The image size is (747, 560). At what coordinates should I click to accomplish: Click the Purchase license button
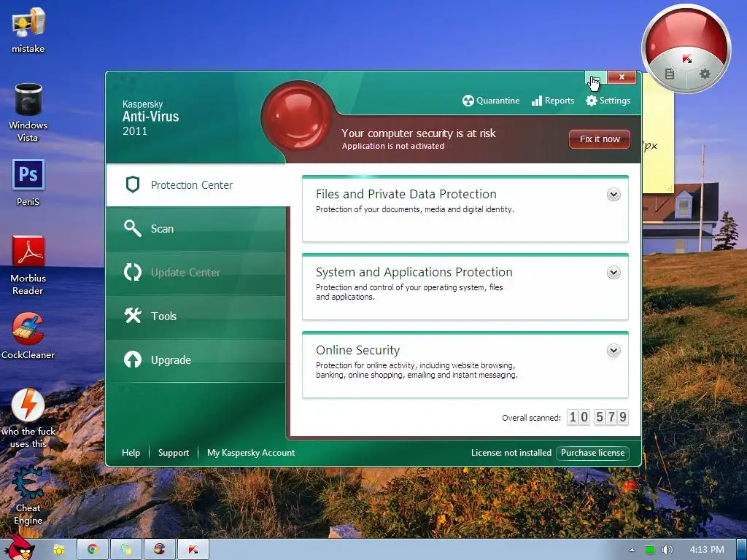pos(592,453)
